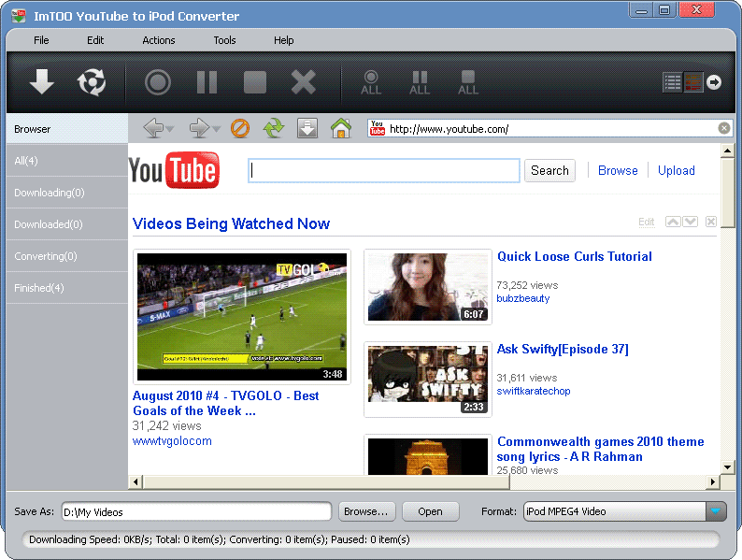Click the YouTube Search button
742x560 pixels.
click(x=549, y=170)
